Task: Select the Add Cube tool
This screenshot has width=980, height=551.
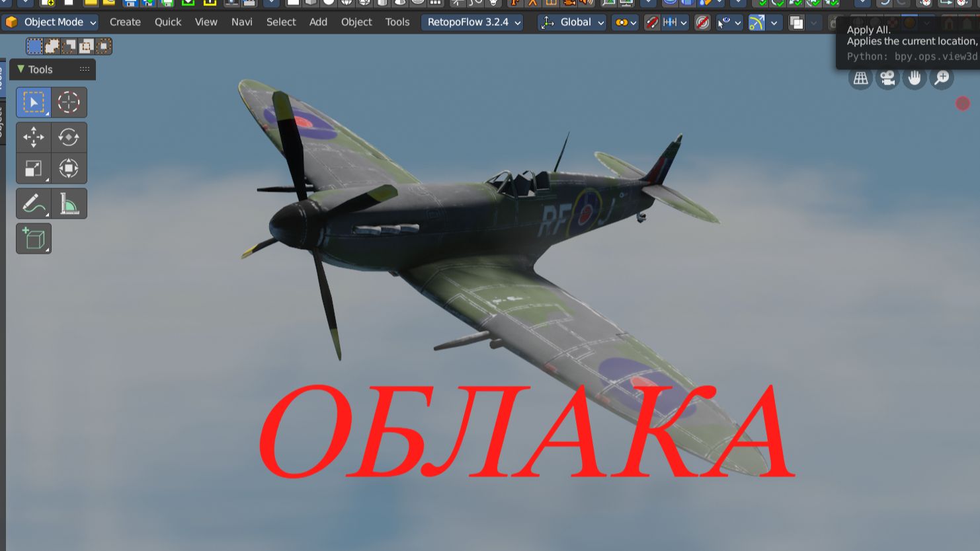Action: pos(33,239)
